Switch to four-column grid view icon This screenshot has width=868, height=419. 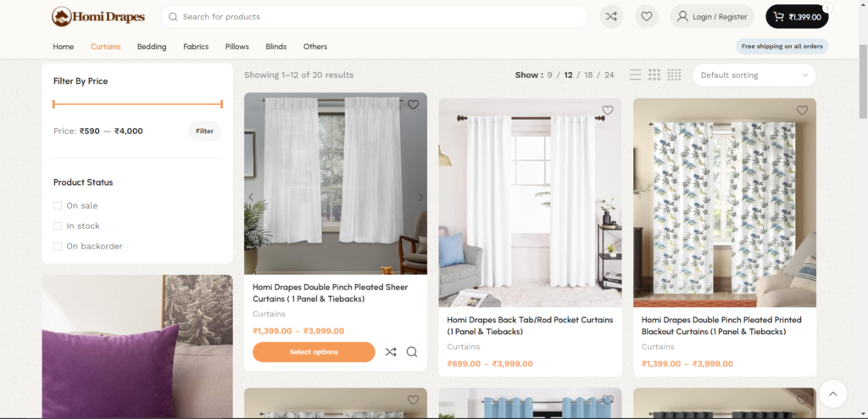(x=674, y=75)
